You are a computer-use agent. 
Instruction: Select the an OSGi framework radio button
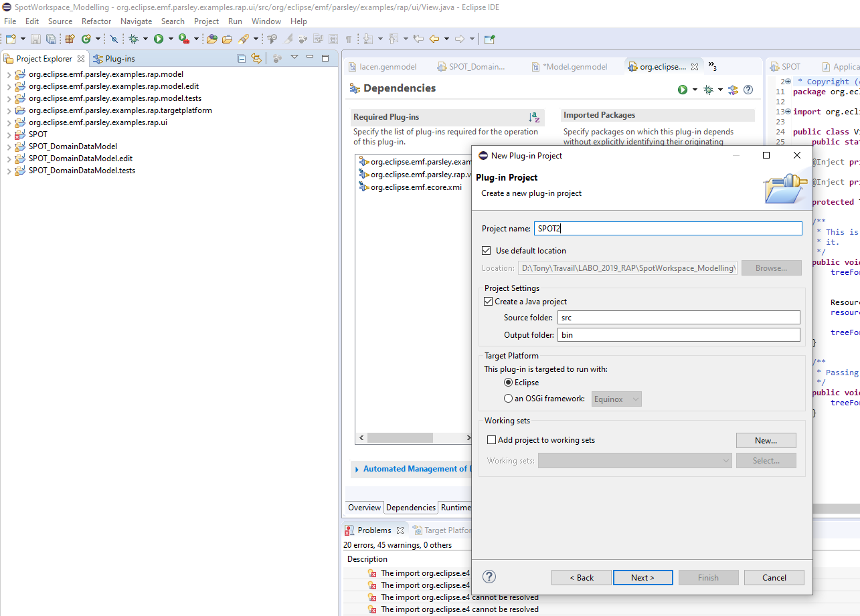pos(508,399)
